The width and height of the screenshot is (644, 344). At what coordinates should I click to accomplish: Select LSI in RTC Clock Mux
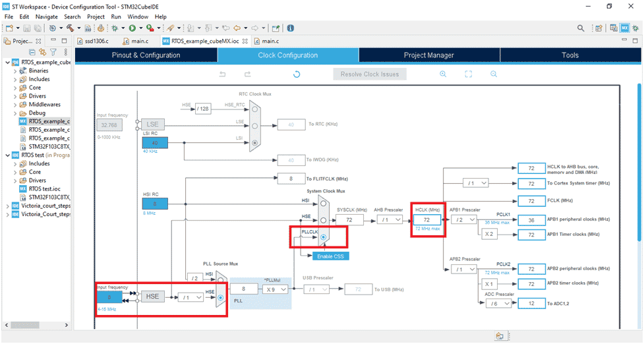tap(254, 143)
